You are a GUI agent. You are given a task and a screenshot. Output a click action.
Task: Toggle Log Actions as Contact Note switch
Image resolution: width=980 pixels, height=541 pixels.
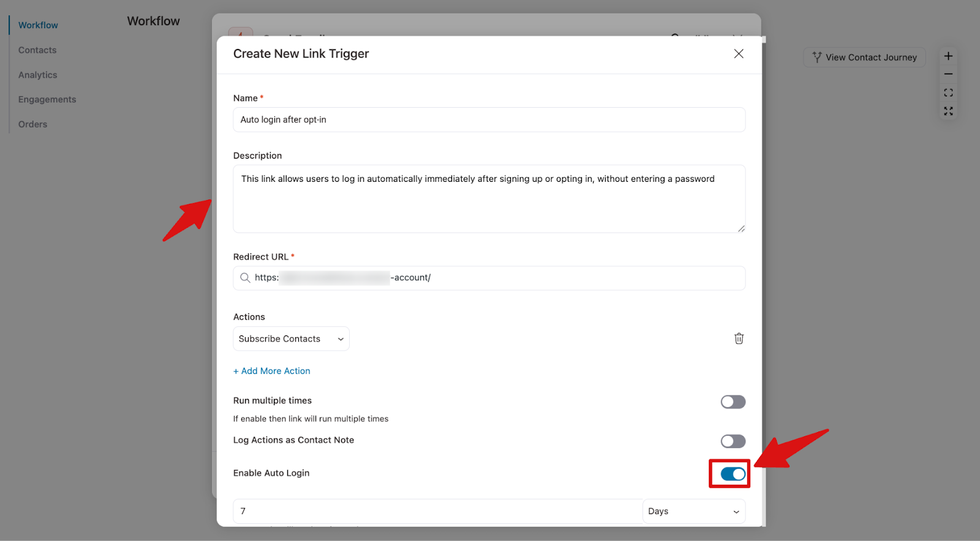pos(733,441)
